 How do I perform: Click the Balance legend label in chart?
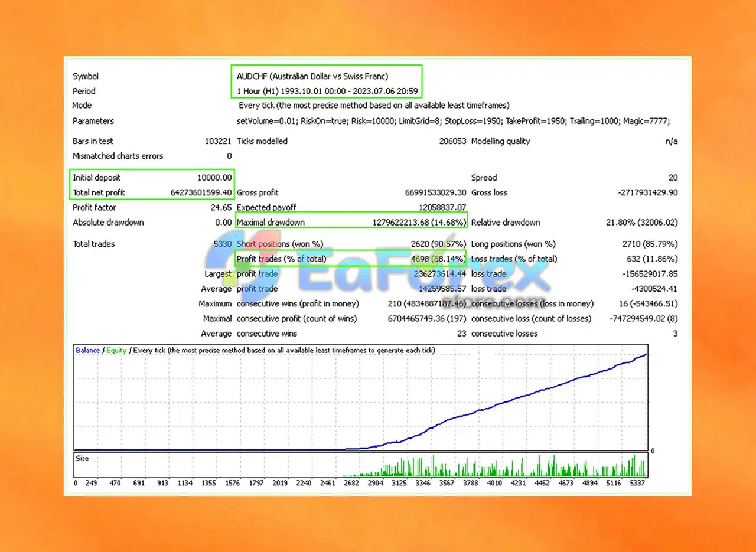point(88,350)
